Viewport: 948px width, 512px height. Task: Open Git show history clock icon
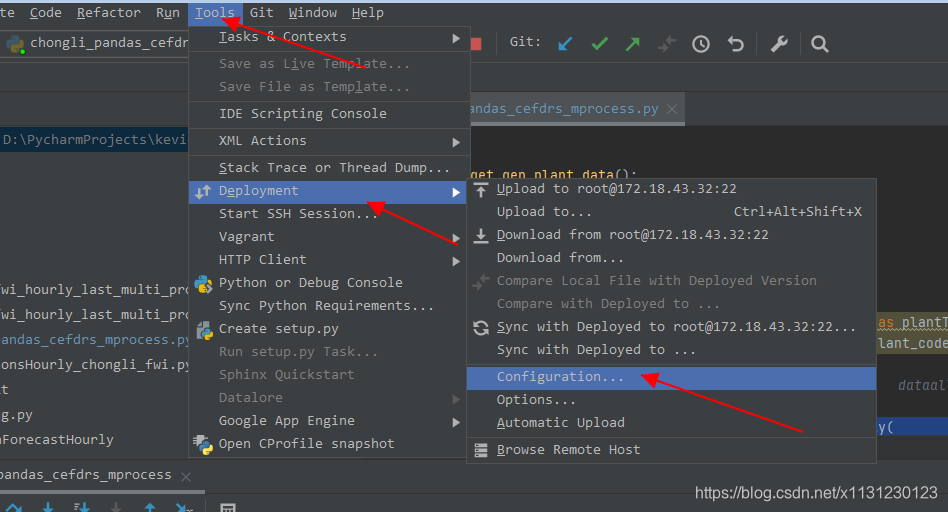701,44
